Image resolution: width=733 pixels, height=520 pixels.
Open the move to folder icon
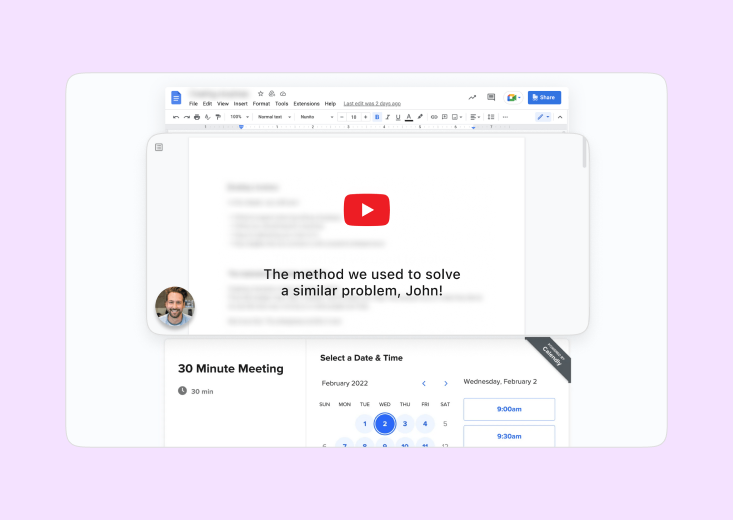point(272,94)
